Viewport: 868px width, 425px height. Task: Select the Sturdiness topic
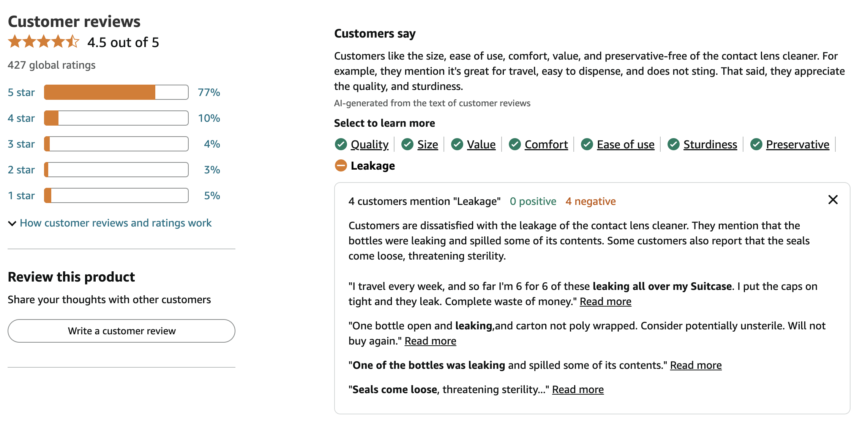(710, 144)
